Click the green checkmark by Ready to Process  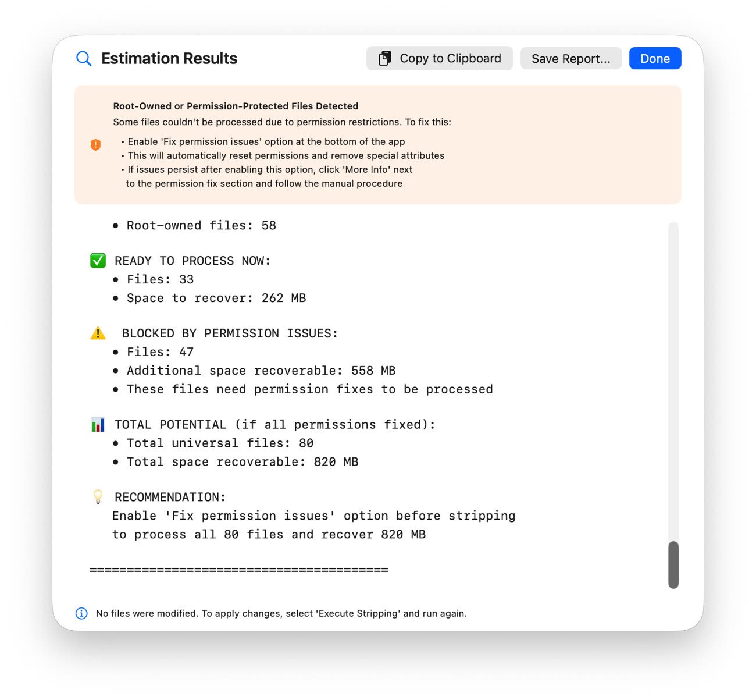click(98, 261)
